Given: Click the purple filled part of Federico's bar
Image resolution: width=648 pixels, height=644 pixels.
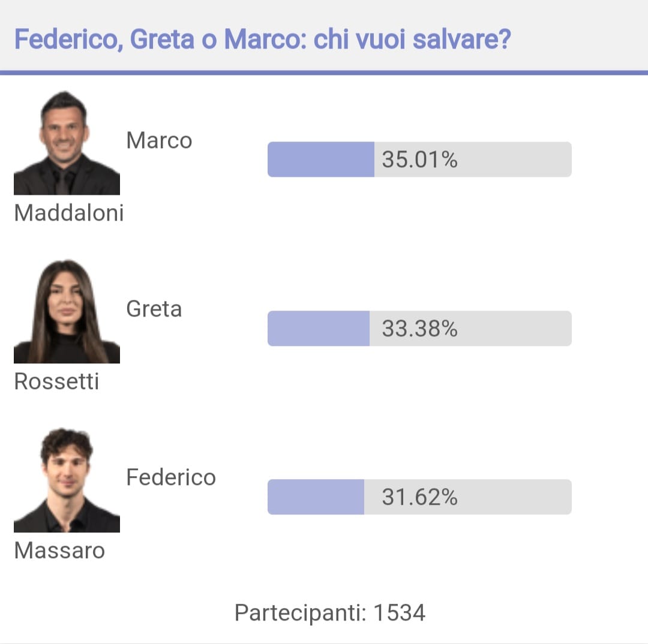Looking at the screenshot, I should point(316,497).
